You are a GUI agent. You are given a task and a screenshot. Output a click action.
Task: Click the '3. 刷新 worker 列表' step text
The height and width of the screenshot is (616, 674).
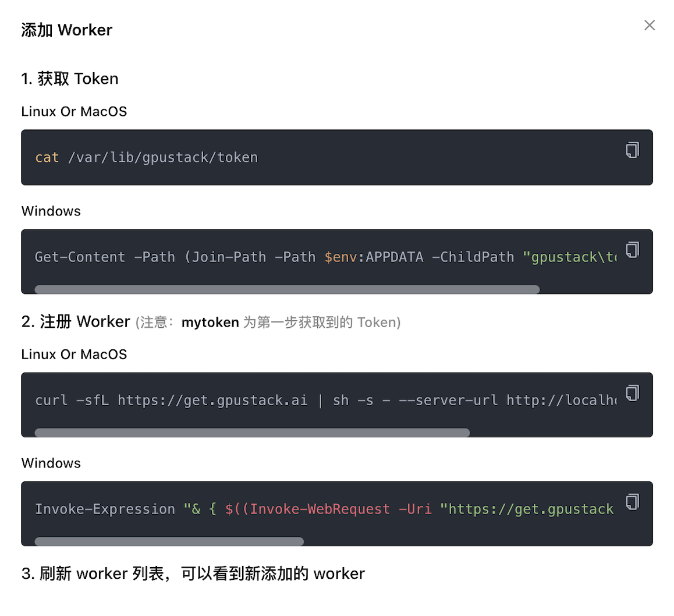click(x=193, y=573)
